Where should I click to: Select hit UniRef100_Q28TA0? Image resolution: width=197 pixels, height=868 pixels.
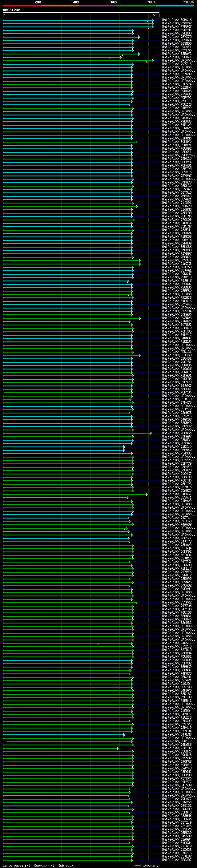[177, 748]
